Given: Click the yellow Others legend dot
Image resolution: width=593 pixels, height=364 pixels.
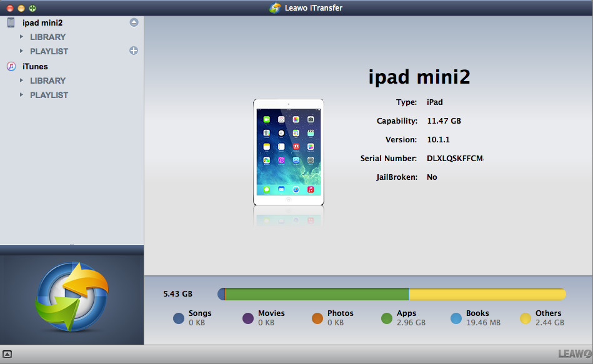Looking at the screenshot, I should pyautogui.click(x=526, y=318).
